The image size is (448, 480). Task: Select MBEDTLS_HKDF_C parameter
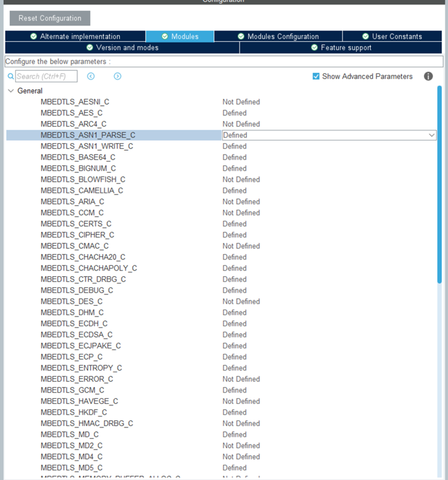(x=74, y=412)
